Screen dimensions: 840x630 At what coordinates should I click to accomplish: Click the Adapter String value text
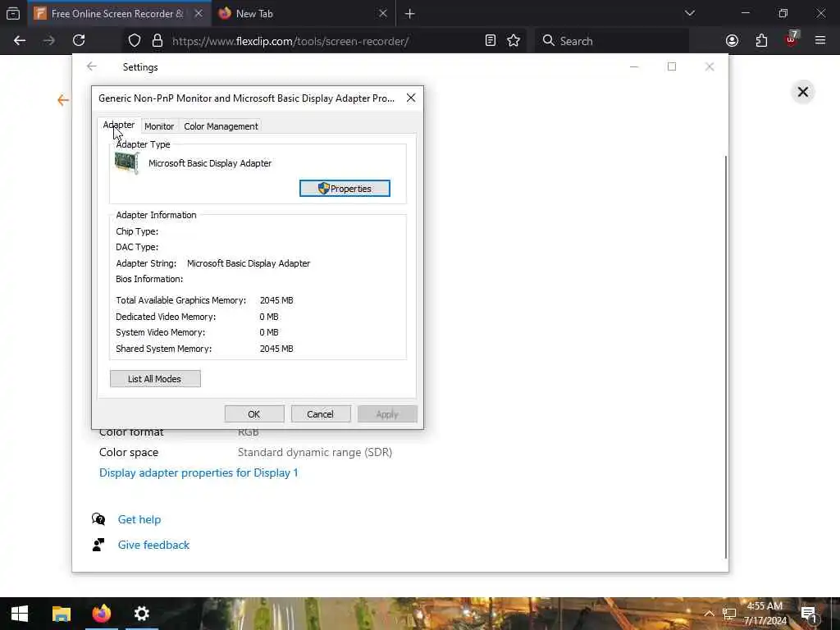coord(249,263)
